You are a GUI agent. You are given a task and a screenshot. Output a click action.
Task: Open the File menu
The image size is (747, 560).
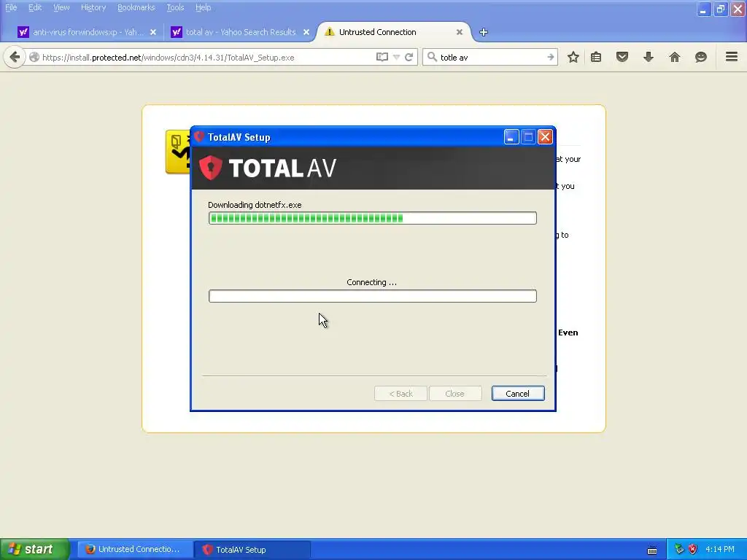pyautogui.click(x=11, y=7)
